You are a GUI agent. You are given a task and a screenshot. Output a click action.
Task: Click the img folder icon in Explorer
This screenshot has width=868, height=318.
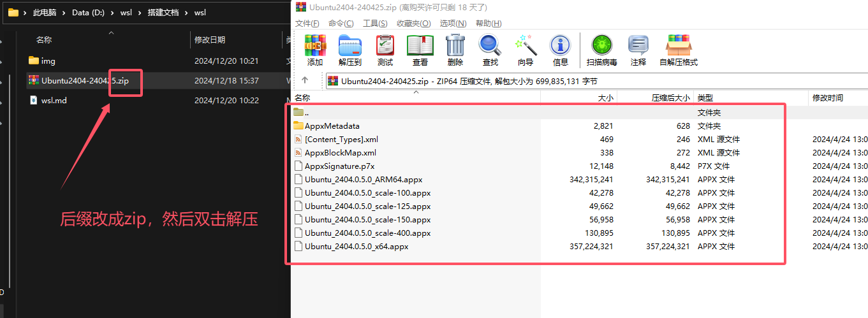click(34, 61)
